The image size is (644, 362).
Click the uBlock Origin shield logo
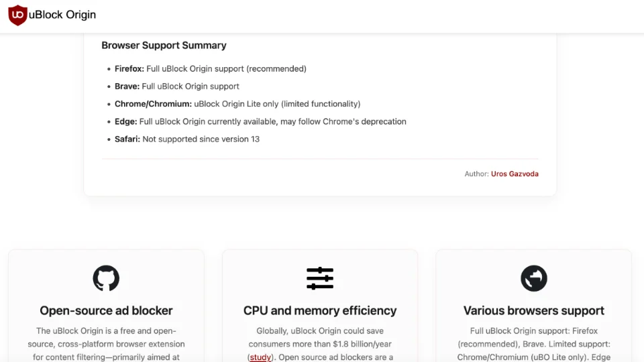pos(17,15)
